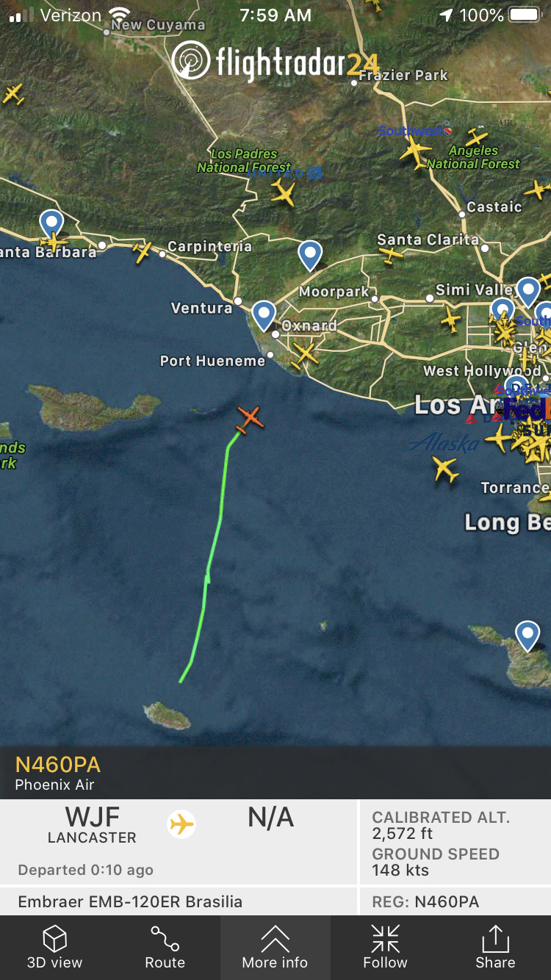Tap the REG: N460PA registration field
The width and height of the screenshot is (551, 980).
point(426,901)
